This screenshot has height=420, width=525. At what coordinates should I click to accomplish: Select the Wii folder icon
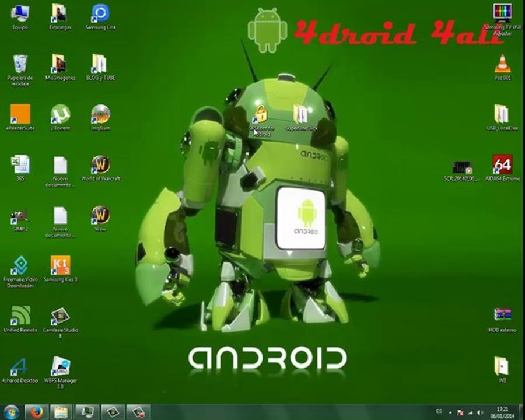click(x=502, y=369)
